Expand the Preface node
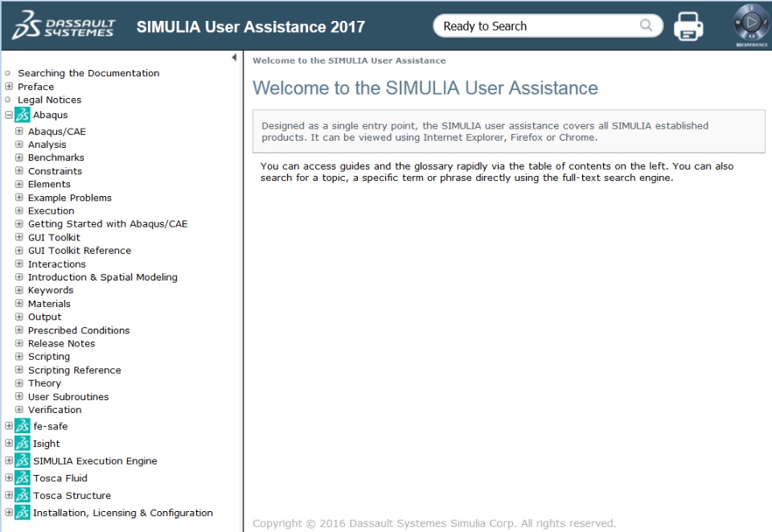The height and width of the screenshot is (532, 772). (x=9, y=86)
